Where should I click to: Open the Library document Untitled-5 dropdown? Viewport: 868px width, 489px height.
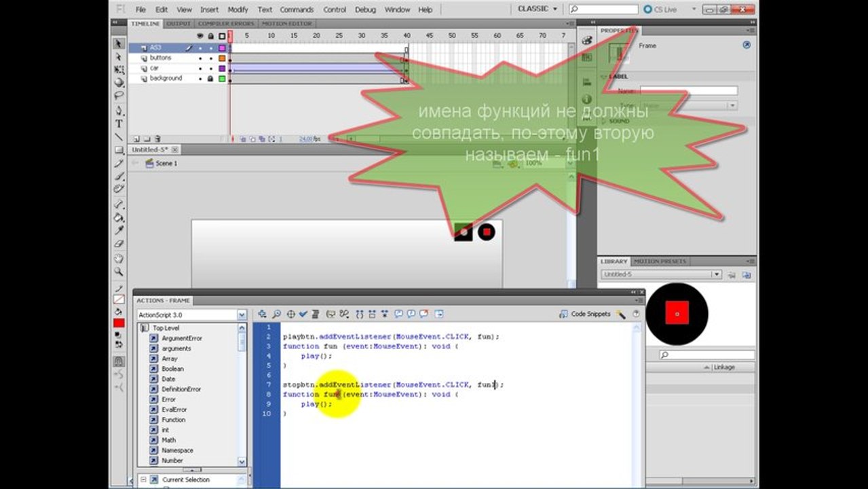716,274
